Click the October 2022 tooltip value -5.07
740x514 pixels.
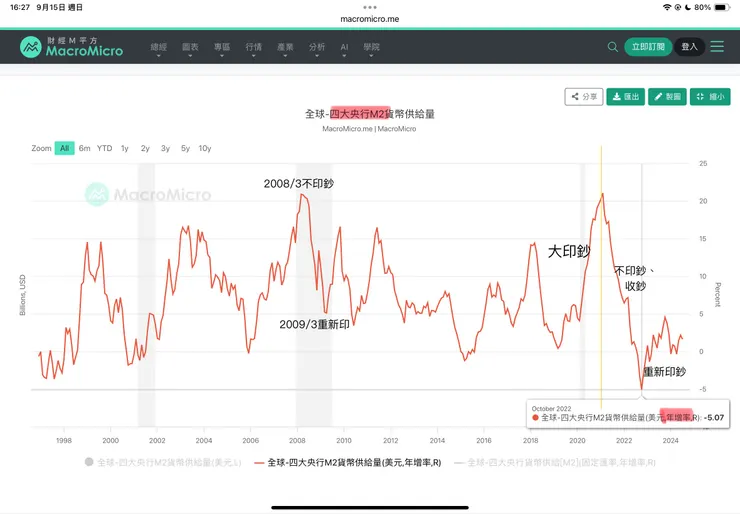click(x=714, y=418)
